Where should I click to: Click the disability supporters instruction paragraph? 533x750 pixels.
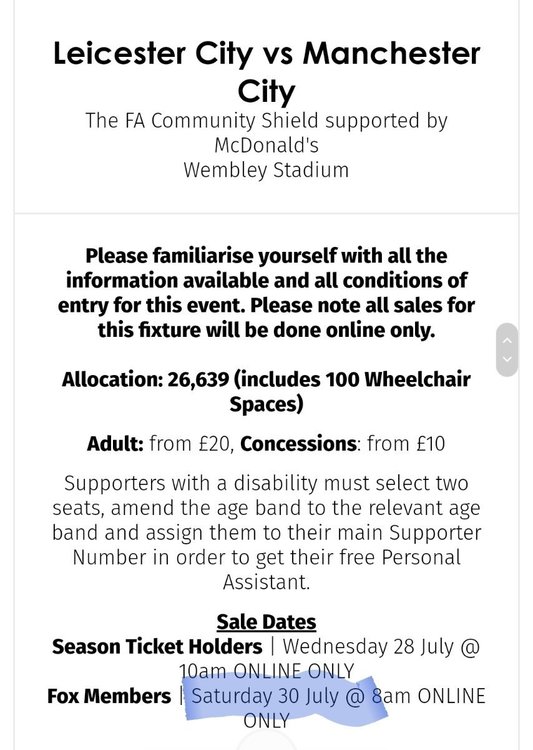pos(266,532)
